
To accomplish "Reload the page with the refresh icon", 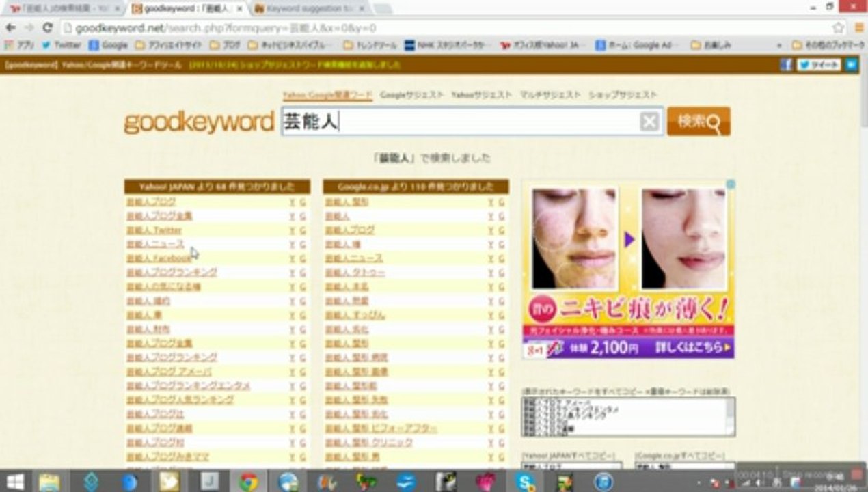I will (47, 28).
